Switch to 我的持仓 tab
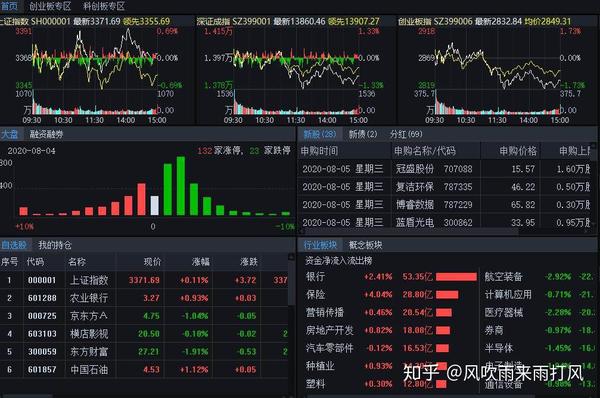This screenshot has width=600, height=398. click(55, 245)
